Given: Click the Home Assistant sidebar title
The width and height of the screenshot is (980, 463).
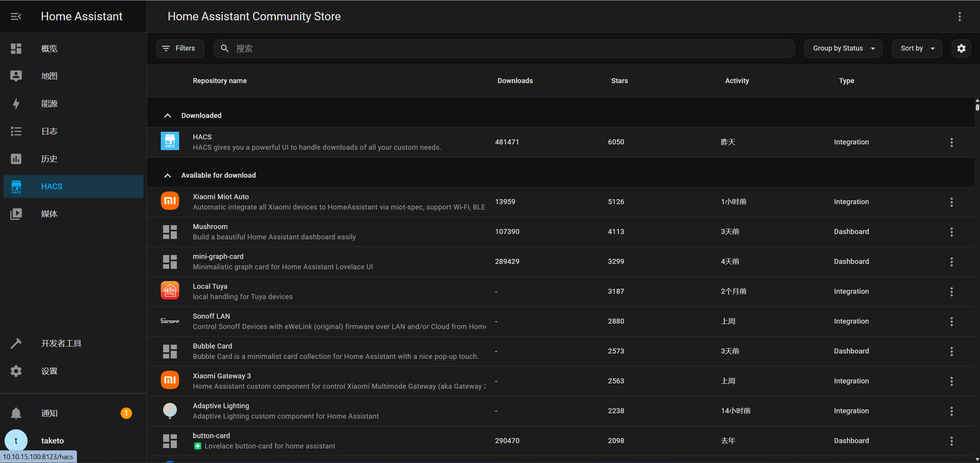Looking at the screenshot, I should coord(82,16).
